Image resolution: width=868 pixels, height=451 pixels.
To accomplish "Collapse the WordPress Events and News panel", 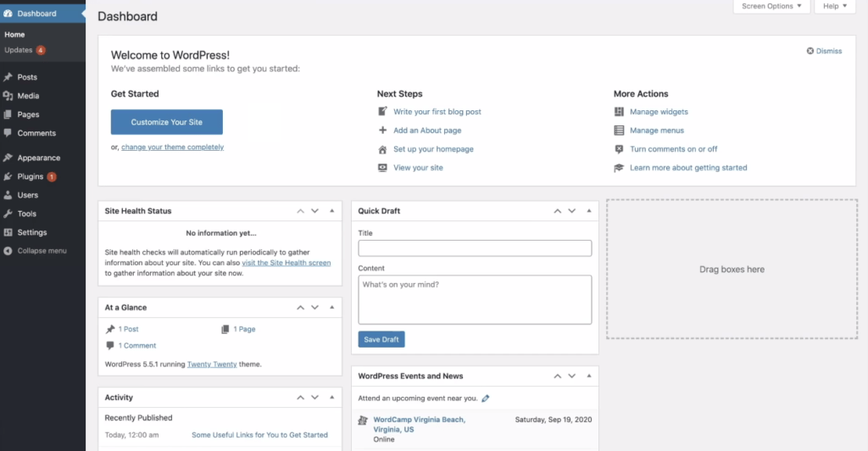I will click(x=589, y=376).
